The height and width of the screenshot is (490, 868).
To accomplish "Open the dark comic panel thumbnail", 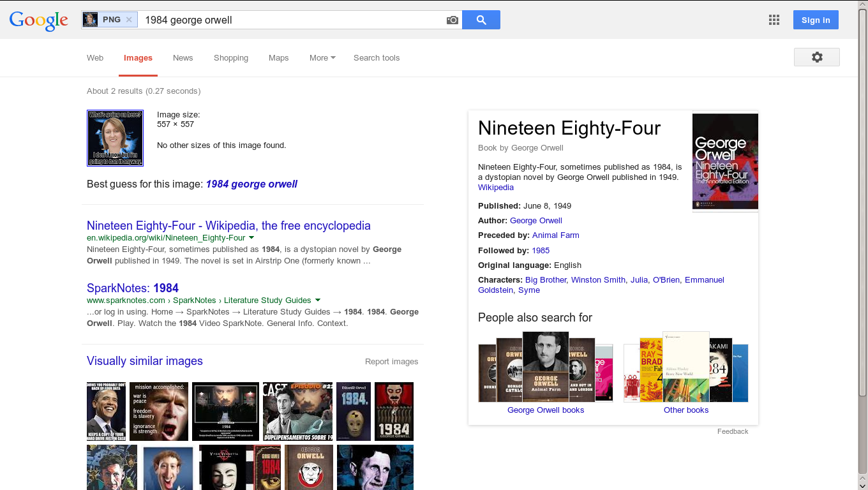I will (112, 468).
